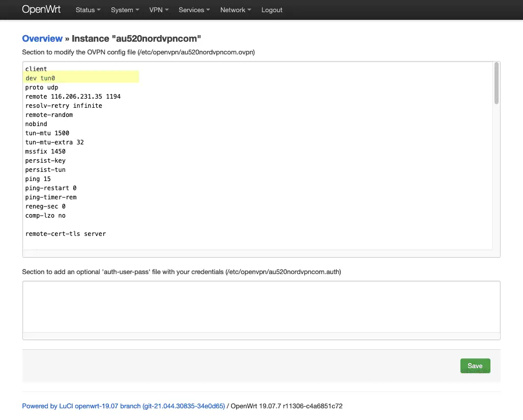This screenshot has height=420, width=523.
Task: Expand the Services menu
Action: 194,10
